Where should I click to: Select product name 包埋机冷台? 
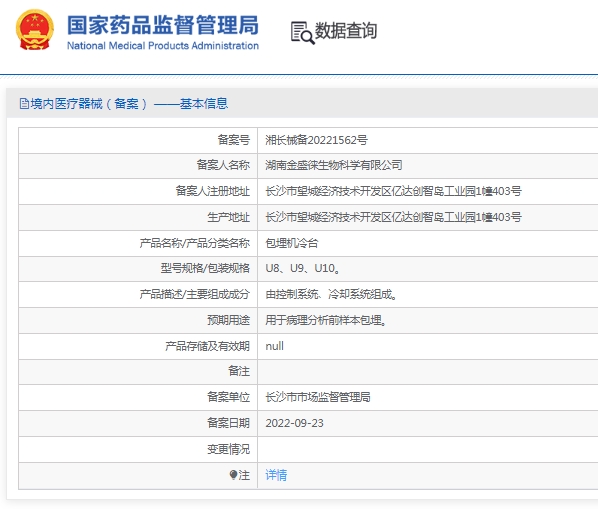[x=292, y=243]
